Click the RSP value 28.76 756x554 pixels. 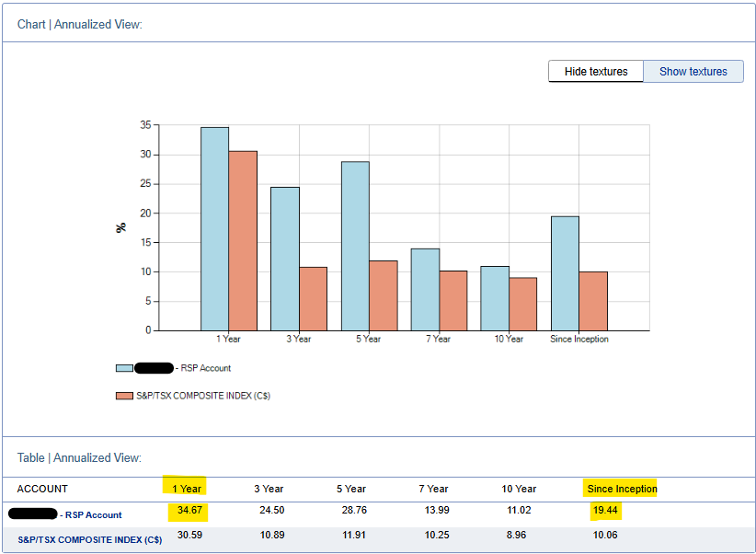[x=354, y=510]
